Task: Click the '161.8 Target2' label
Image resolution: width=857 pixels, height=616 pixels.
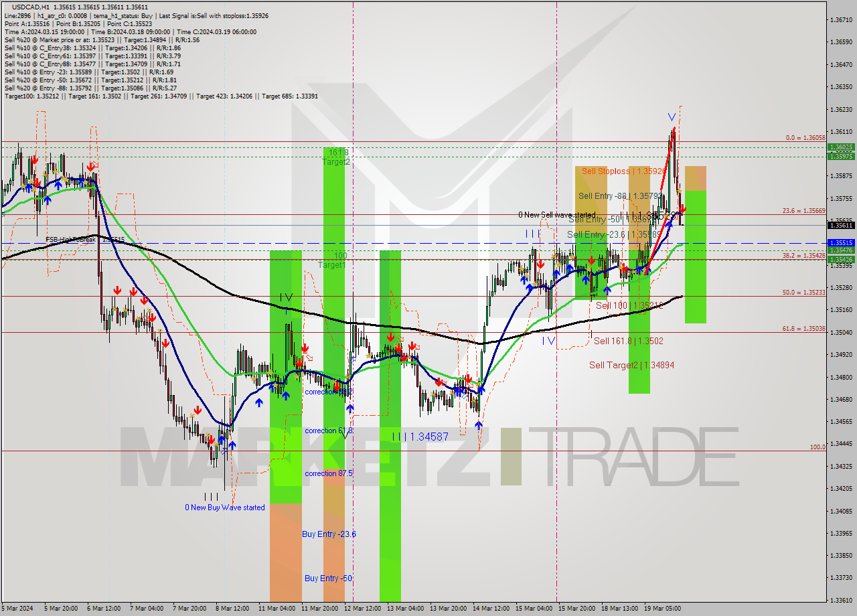Action: (335, 157)
